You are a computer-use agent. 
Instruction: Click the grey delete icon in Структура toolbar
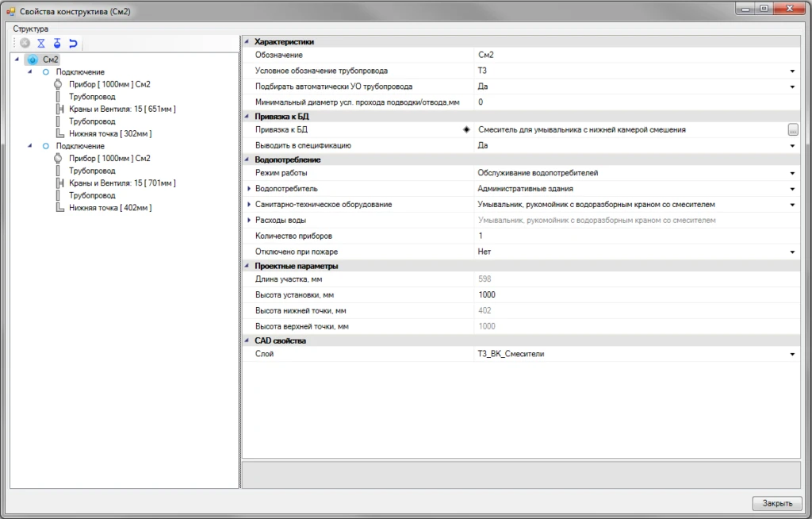click(x=25, y=44)
